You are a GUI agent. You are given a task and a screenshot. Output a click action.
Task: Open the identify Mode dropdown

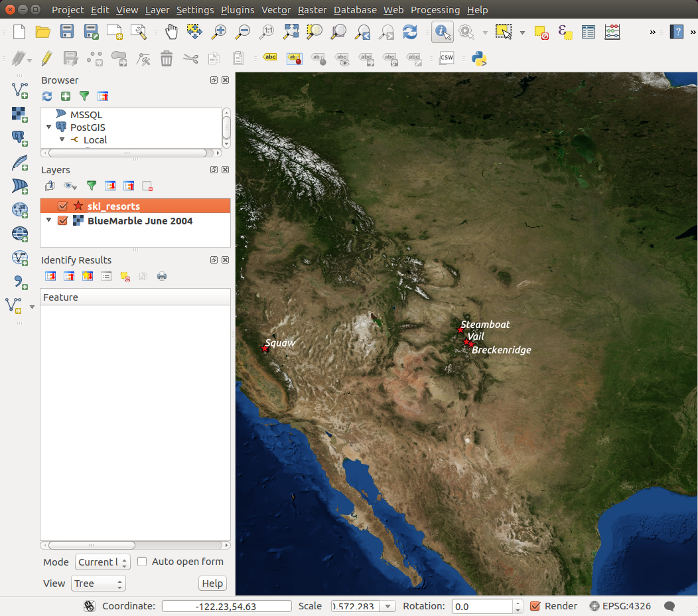click(102, 562)
